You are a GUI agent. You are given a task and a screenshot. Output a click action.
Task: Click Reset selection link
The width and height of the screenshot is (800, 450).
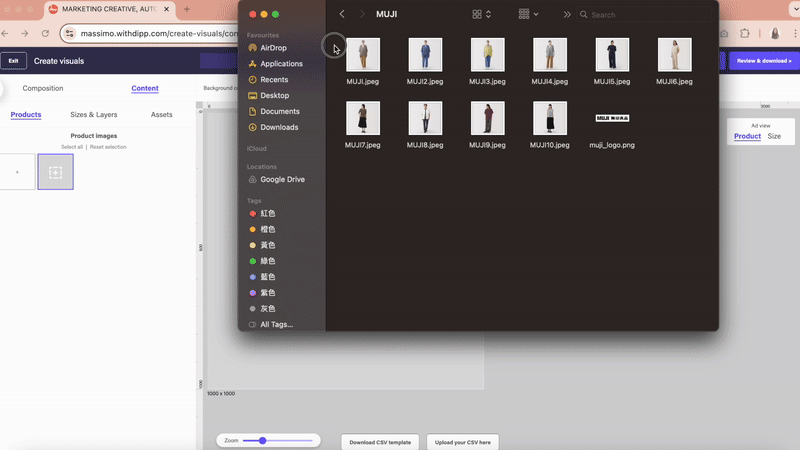click(108, 147)
